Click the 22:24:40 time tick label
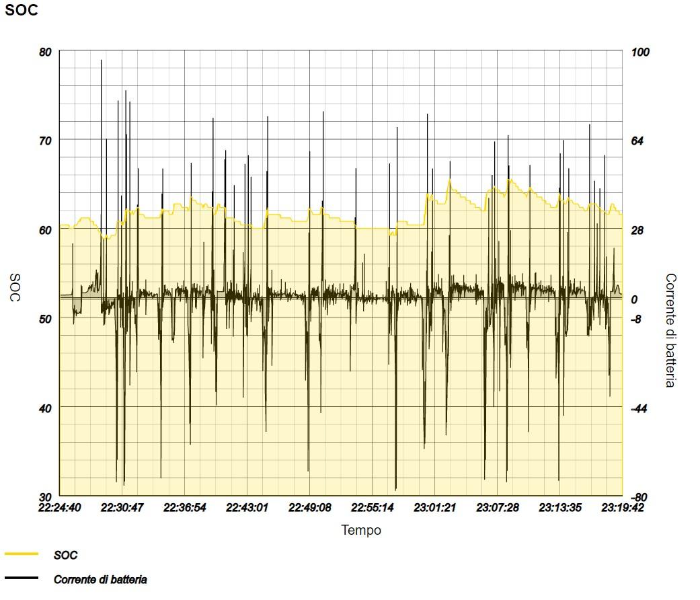 click(59, 508)
